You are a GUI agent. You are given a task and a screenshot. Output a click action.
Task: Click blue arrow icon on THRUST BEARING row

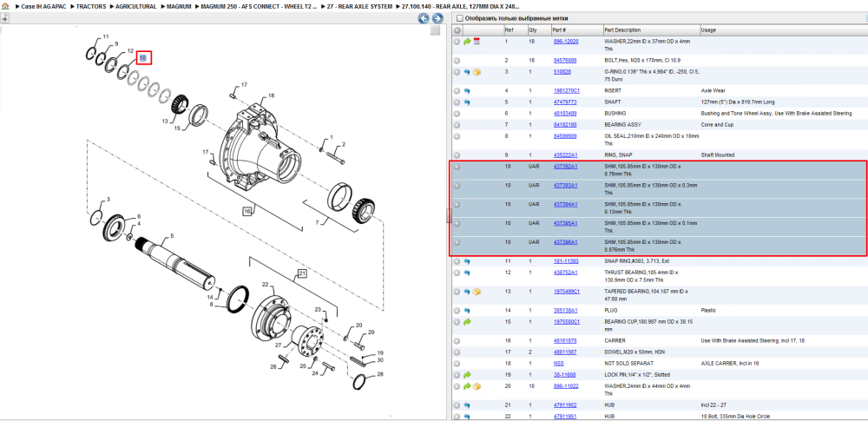pos(467,273)
